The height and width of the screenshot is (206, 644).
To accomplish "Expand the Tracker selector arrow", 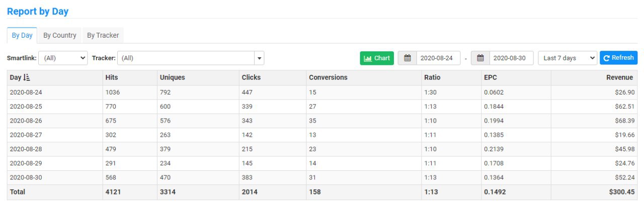I will (259, 58).
